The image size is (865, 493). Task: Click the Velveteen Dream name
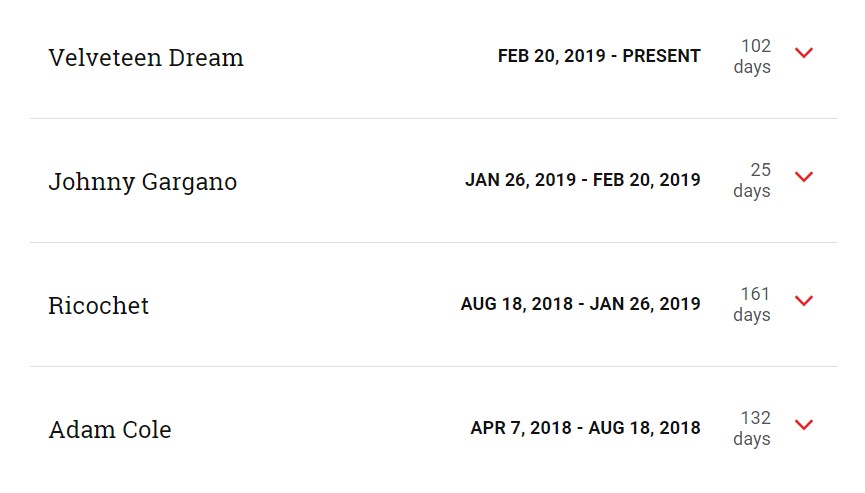point(146,57)
